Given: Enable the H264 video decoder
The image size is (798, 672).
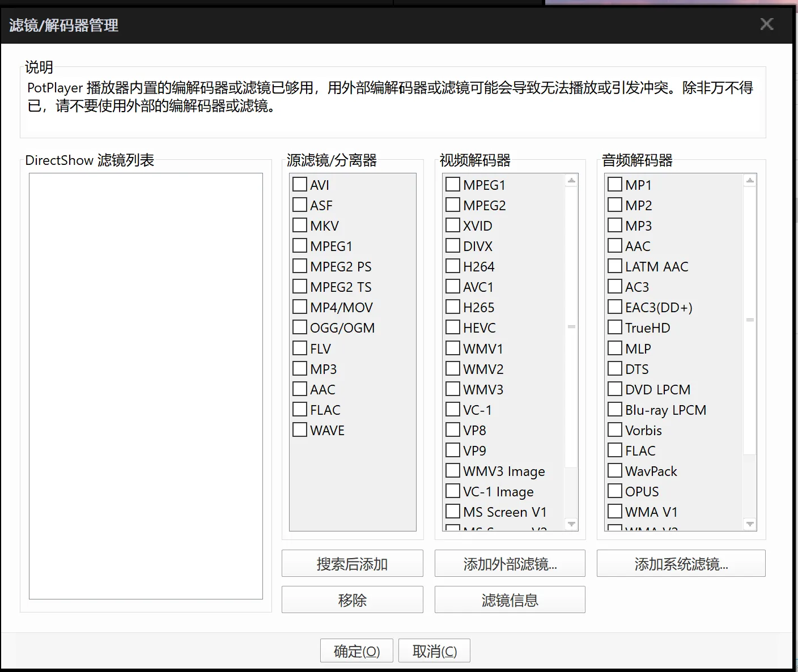Looking at the screenshot, I should pyautogui.click(x=452, y=266).
